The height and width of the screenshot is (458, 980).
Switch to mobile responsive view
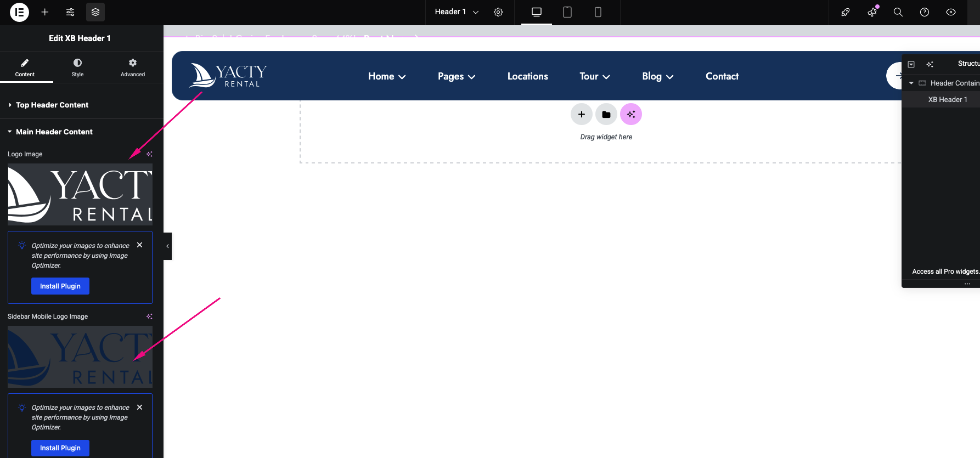[598, 12]
